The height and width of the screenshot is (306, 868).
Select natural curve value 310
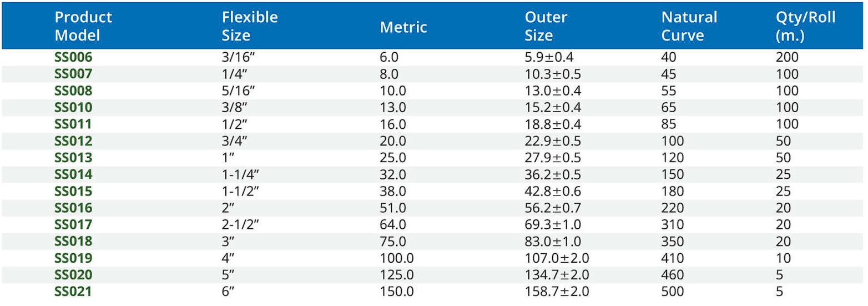[x=673, y=224]
